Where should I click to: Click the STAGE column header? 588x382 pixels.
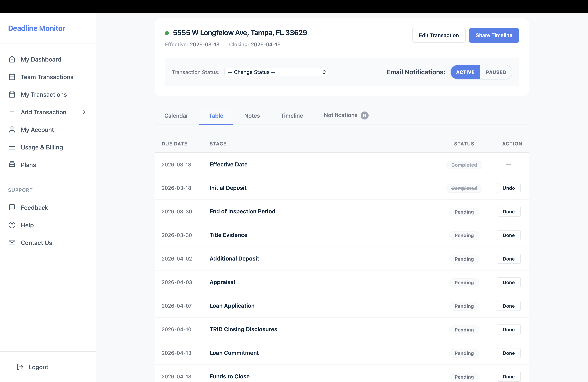[x=218, y=144]
